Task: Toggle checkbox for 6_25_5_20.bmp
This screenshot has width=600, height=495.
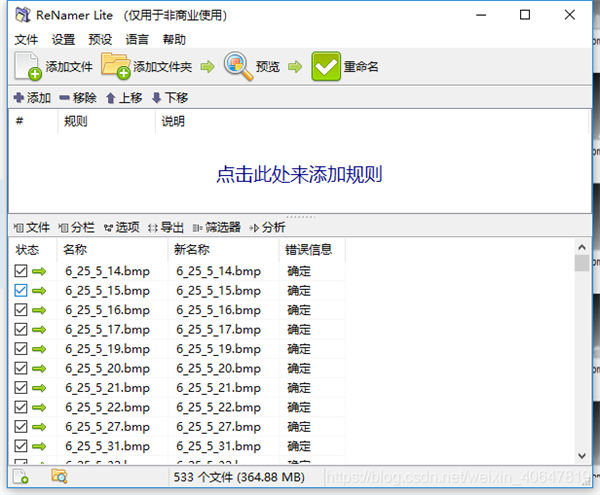Action: [x=21, y=368]
